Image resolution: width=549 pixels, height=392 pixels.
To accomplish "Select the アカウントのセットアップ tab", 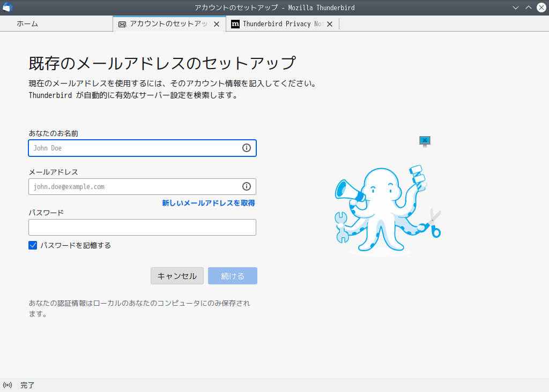I will click(x=169, y=24).
